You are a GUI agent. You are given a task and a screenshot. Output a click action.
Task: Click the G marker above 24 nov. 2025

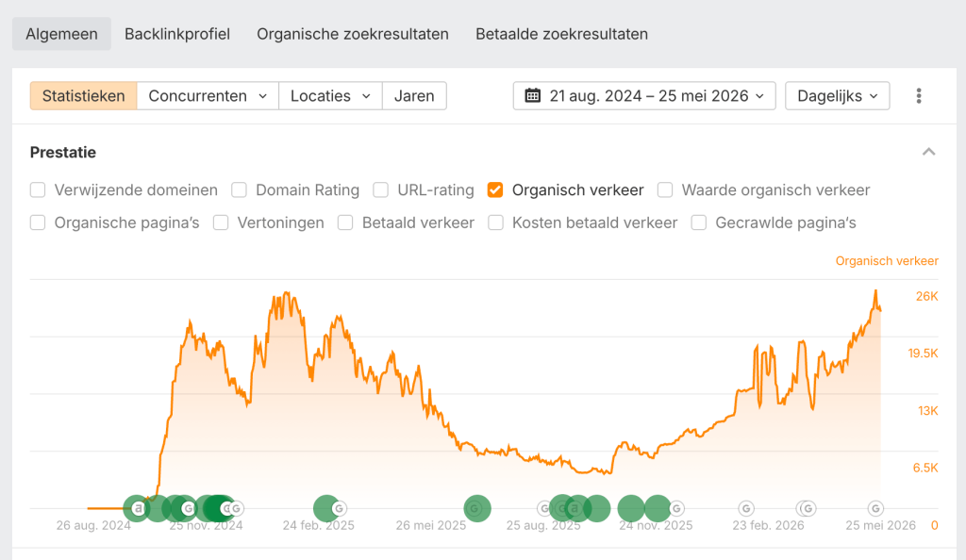(676, 508)
